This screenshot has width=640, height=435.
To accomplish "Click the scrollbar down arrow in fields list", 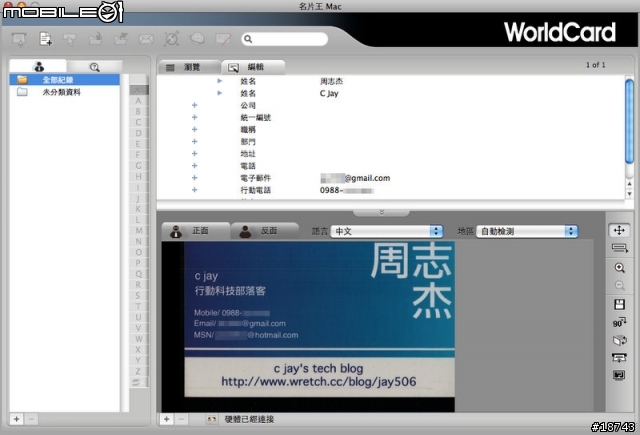I will pos(630,193).
